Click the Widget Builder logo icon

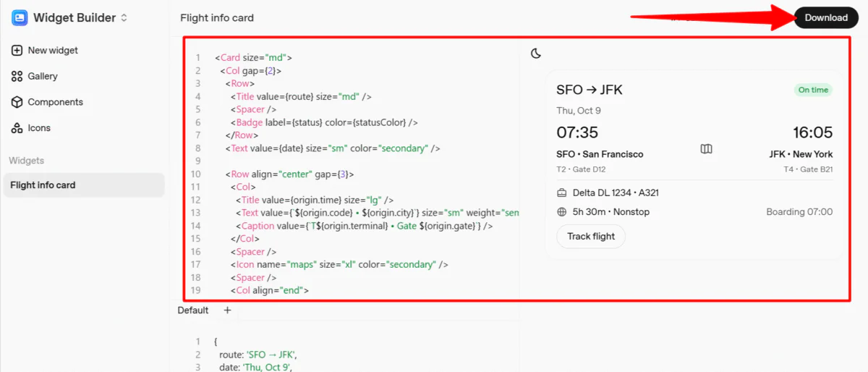(x=20, y=18)
